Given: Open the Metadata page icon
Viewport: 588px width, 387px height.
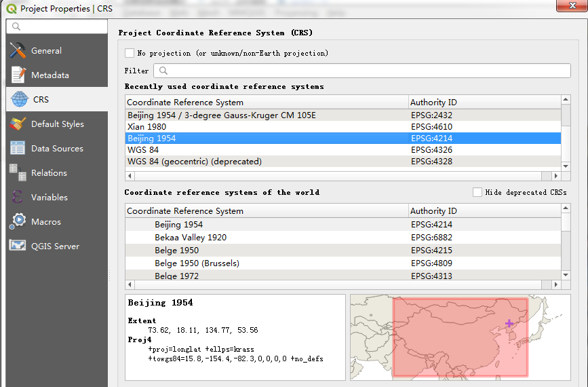Looking at the screenshot, I should [x=18, y=75].
